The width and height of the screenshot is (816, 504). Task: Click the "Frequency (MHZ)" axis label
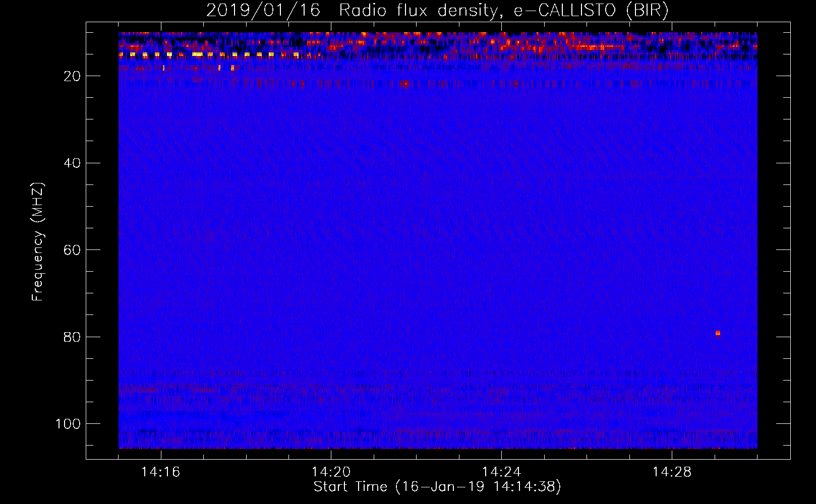[x=38, y=241]
